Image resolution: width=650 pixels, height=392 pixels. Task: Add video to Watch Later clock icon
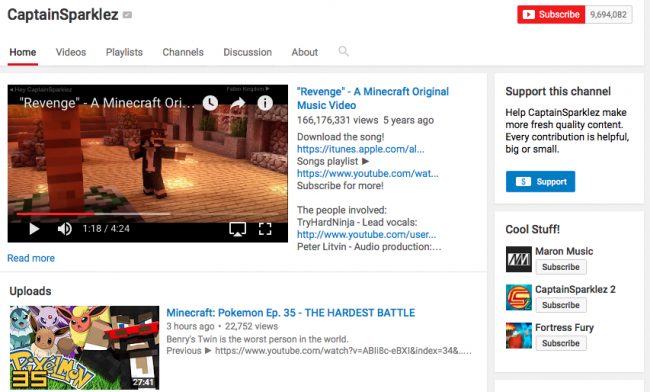pos(210,103)
